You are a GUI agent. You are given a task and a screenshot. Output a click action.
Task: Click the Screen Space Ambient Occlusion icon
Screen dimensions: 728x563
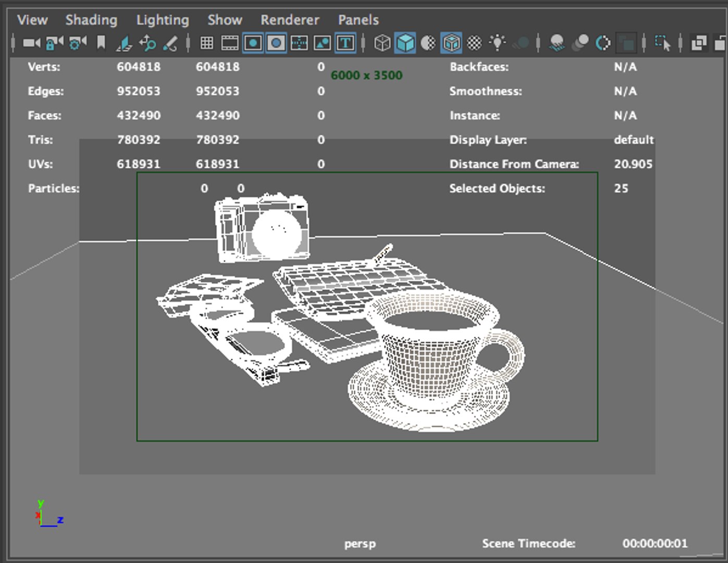coord(557,43)
